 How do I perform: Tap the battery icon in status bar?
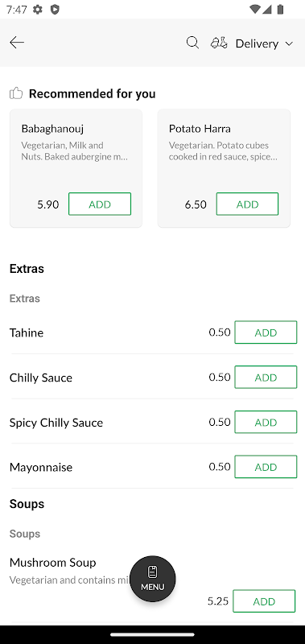pyautogui.click(x=280, y=9)
